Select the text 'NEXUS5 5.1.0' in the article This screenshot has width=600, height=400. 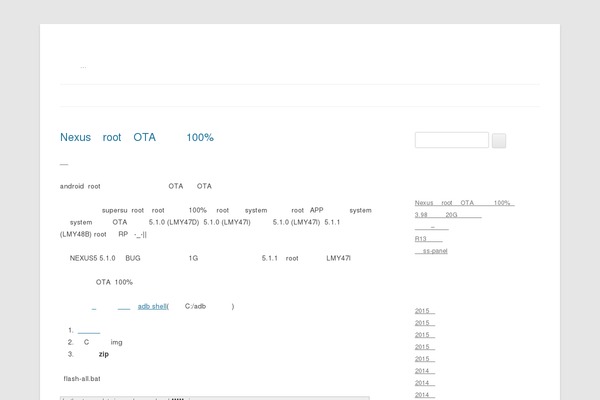[92, 258]
